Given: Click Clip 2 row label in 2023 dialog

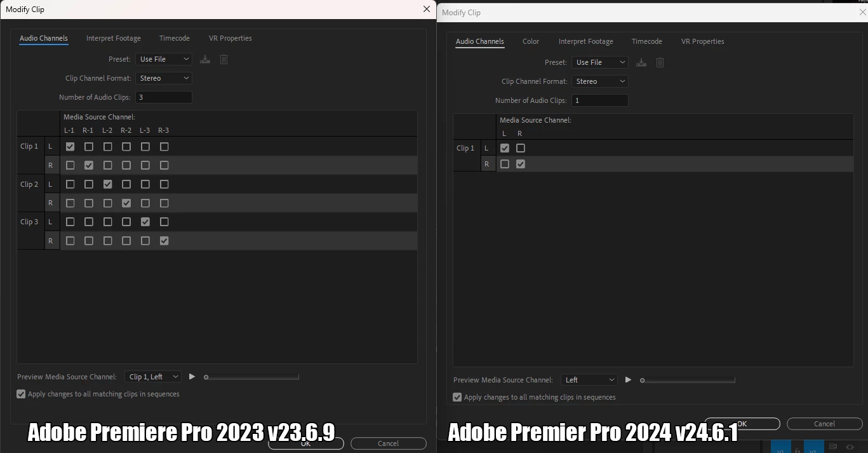Looking at the screenshot, I should [29, 184].
